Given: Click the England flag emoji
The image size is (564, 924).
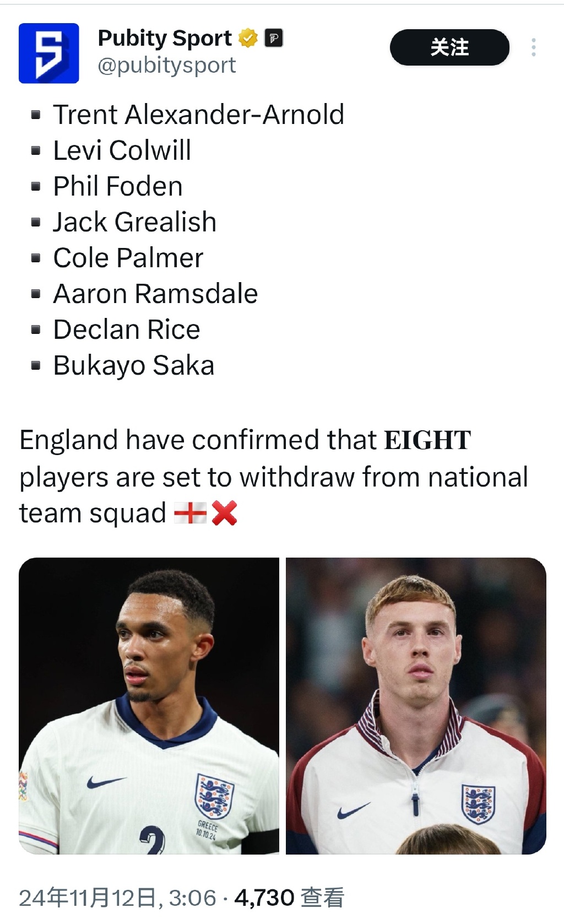Looking at the screenshot, I should [x=190, y=513].
